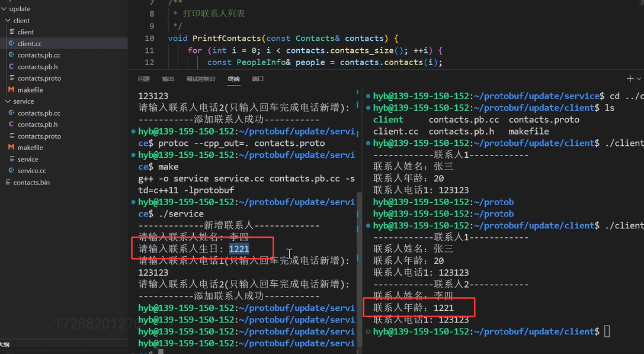The height and width of the screenshot is (354, 644).
Task: Click the selected 1221 birthday value
Action: pos(239,248)
